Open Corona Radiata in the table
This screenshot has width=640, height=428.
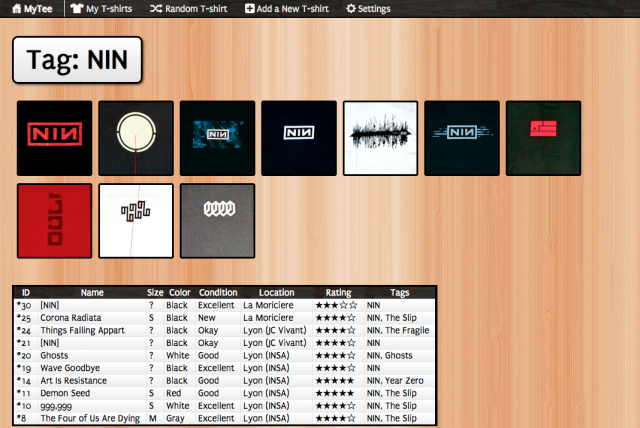tap(71, 318)
